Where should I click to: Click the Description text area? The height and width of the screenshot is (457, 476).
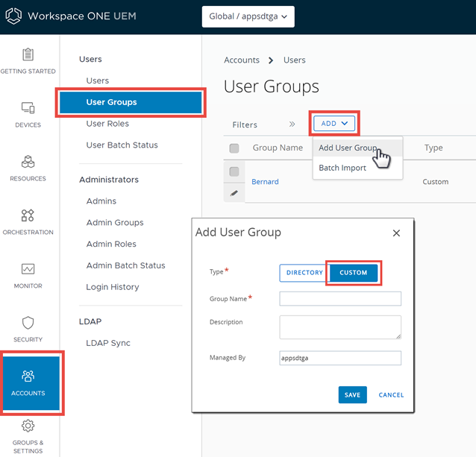(340, 327)
